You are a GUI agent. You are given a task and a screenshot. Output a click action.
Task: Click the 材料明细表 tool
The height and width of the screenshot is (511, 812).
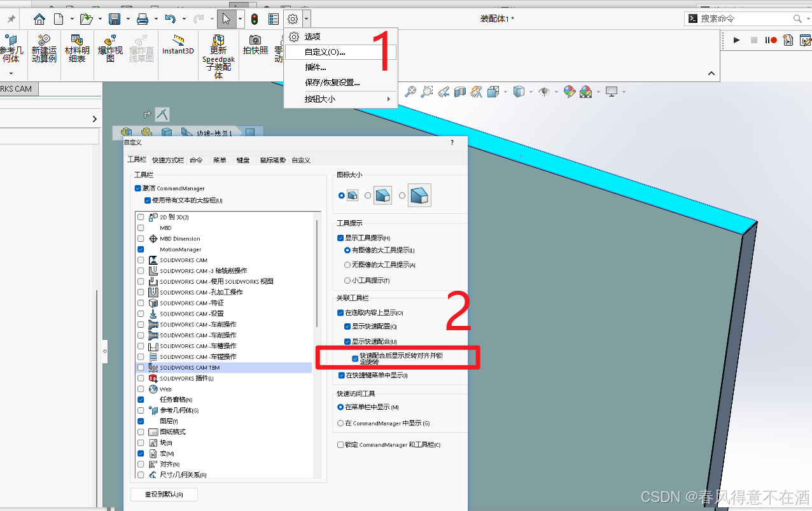tap(77, 49)
